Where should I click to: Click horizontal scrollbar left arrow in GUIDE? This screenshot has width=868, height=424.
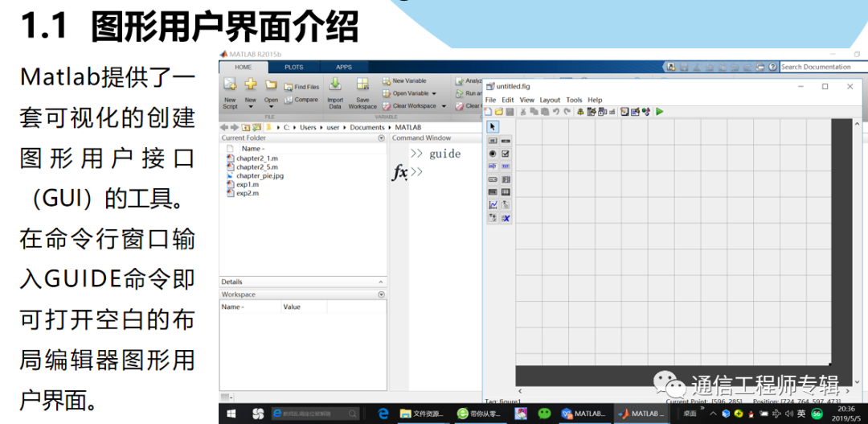pyautogui.click(x=519, y=392)
